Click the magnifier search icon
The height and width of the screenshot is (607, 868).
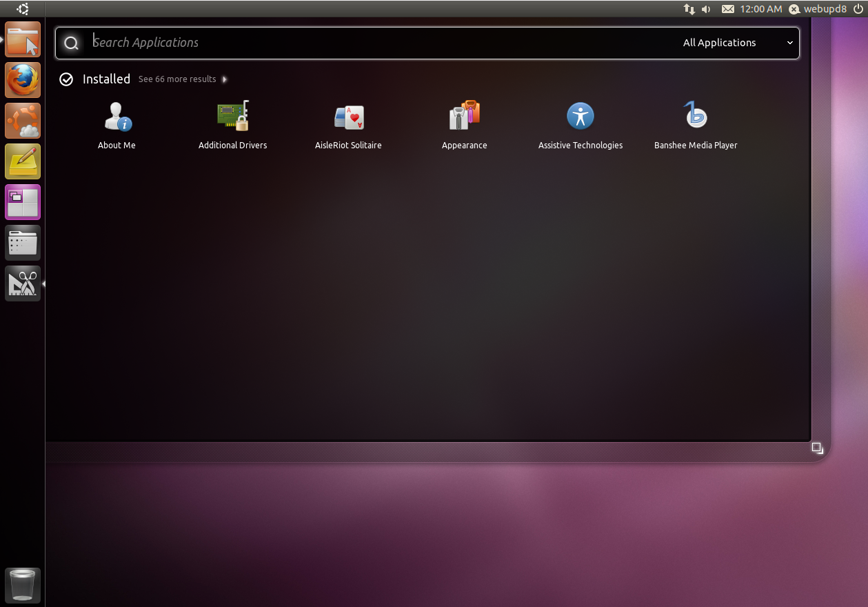point(71,43)
